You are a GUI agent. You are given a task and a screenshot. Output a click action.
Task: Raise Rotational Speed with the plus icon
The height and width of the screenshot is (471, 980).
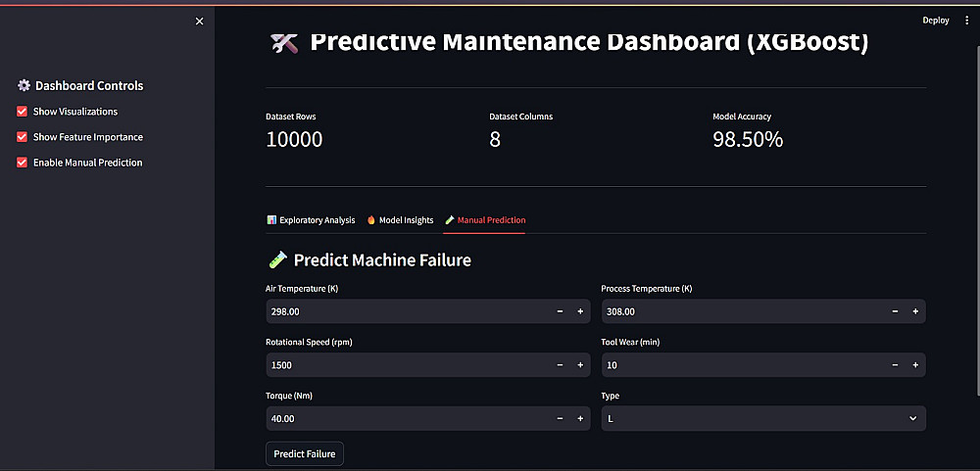point(580,365)
